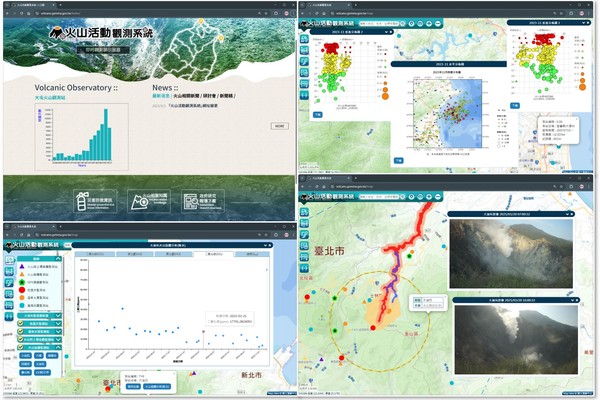Reload the page in the homepage browser window
This screenshot has width=600, height=400.
21,13
